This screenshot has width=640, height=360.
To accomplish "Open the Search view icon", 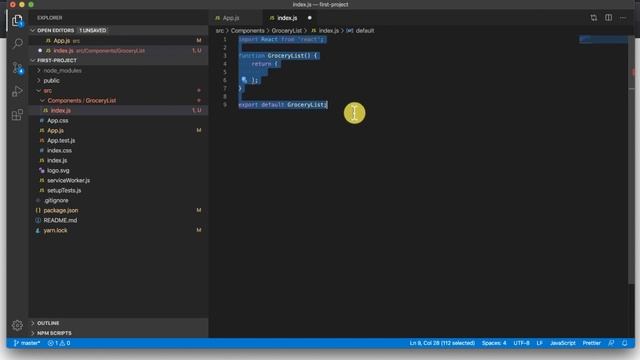I will click(17, 43).
